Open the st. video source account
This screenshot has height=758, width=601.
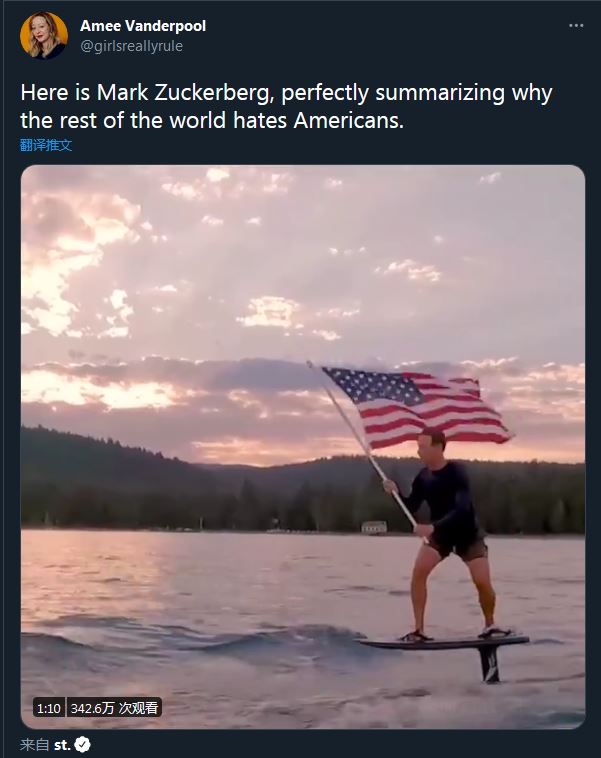tap(62, 745)
